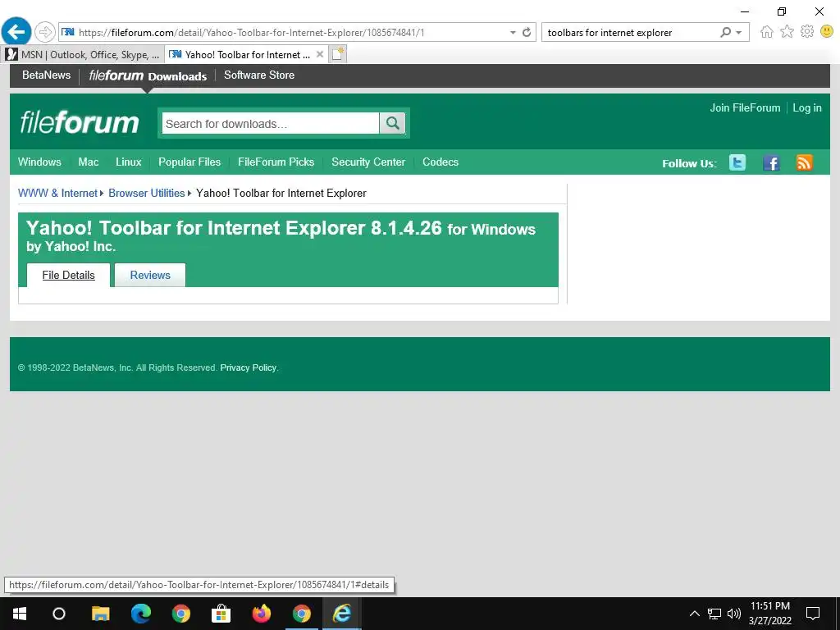Open the Linux menu item
Screen dimensions: 840x630
pos(129,162)
